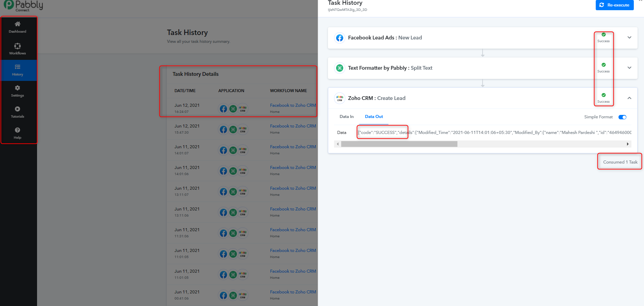Screen dimensions: 644x306
Task: Click Zoho CRM icon in the 15:47:30 row
Action: pos(243,130)
